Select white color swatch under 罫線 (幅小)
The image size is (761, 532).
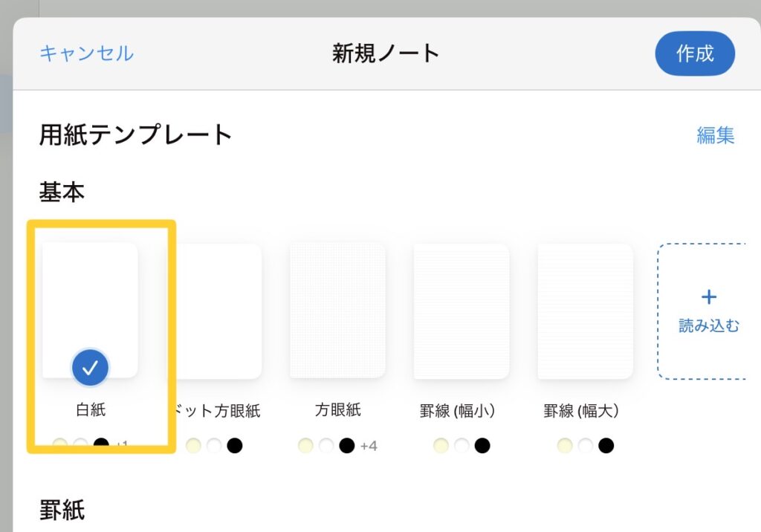click(462, 446)
